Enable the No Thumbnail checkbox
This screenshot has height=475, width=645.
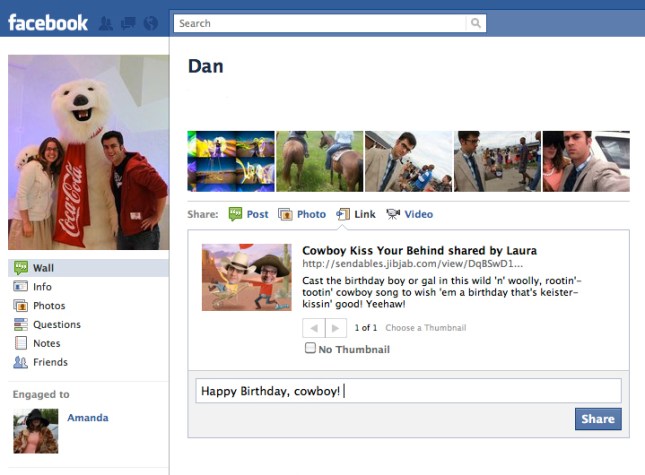point(310,349)
